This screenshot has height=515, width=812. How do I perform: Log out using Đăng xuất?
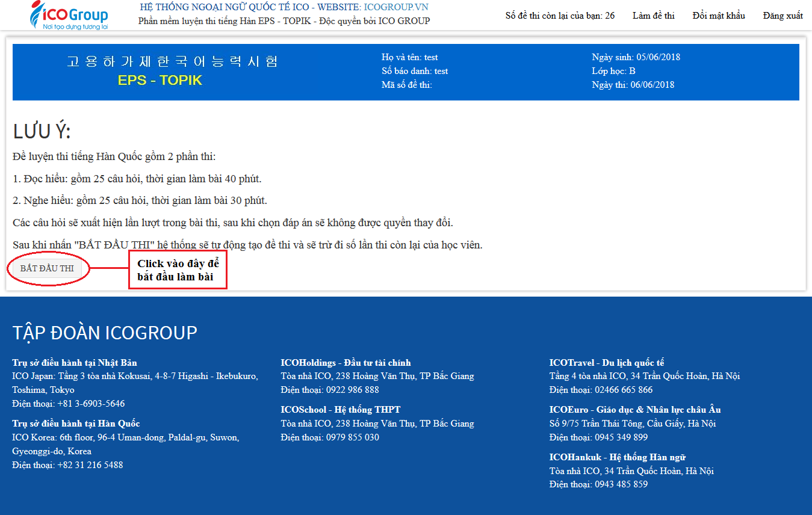783,16
